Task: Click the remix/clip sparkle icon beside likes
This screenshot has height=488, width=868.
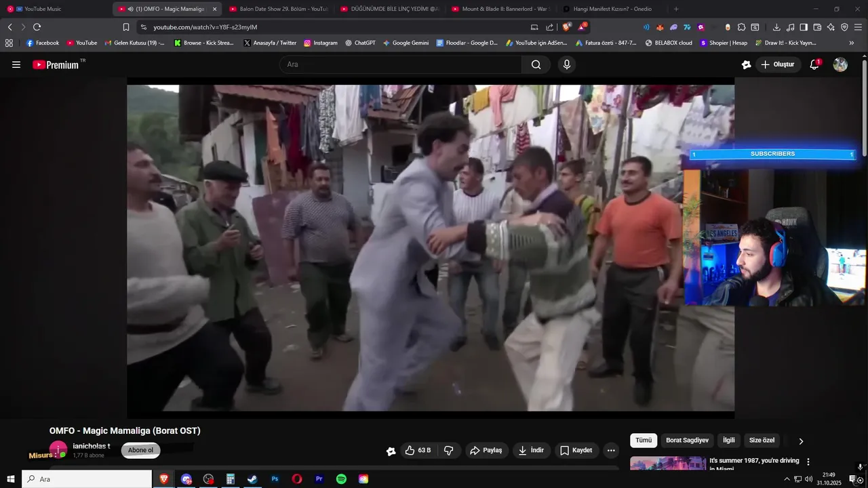Action: [x=391, y=451]
